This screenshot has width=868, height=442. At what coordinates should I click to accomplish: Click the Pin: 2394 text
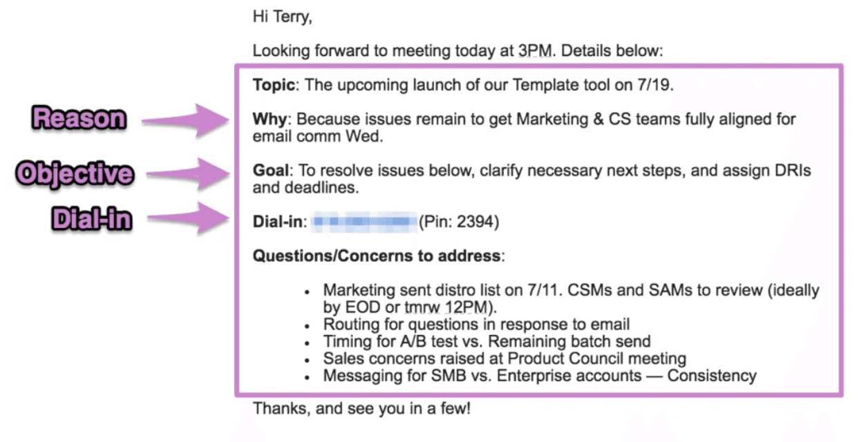pos(459,222)
